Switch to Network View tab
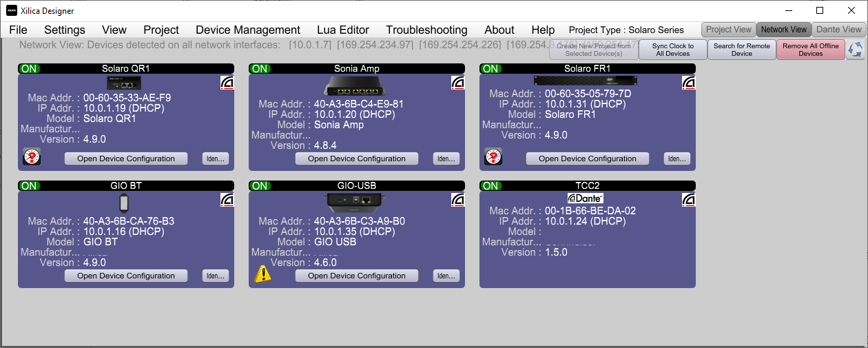The height and width of the screenshot is (348, 868). coord(784,30)
